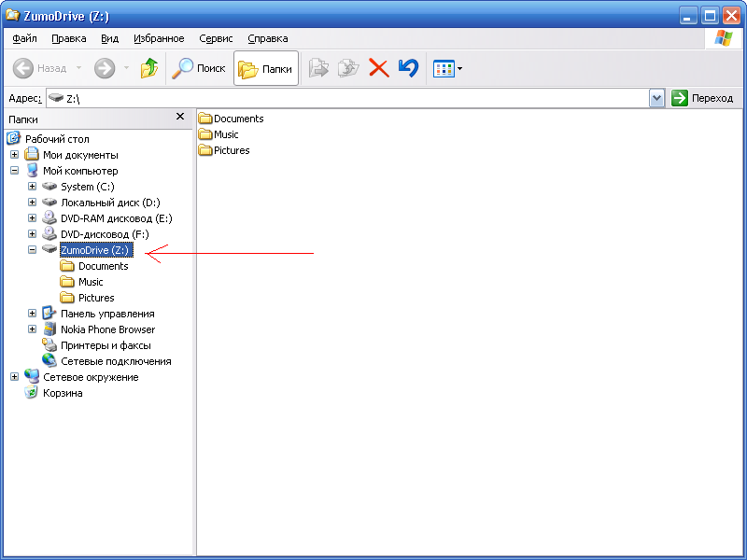Select Documents folder in the tree pane
Screen dimensions: 747x560
[104, 266]
